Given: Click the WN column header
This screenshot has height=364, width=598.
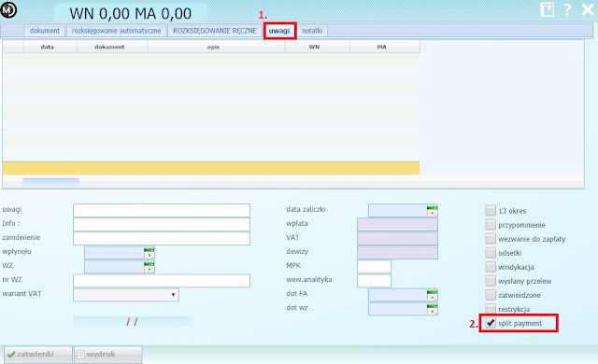Looking at the screenshot, I should pyautogui.click(x=317, y=47).
